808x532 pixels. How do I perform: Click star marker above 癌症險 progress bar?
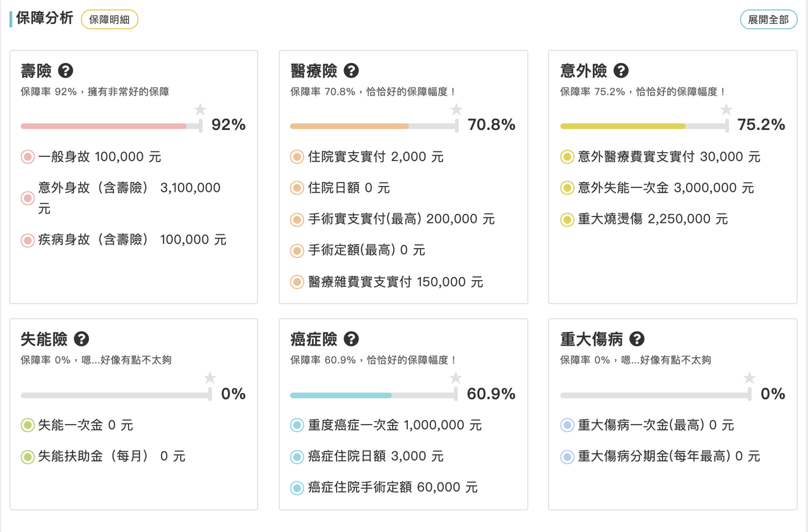tap(456, 378)
